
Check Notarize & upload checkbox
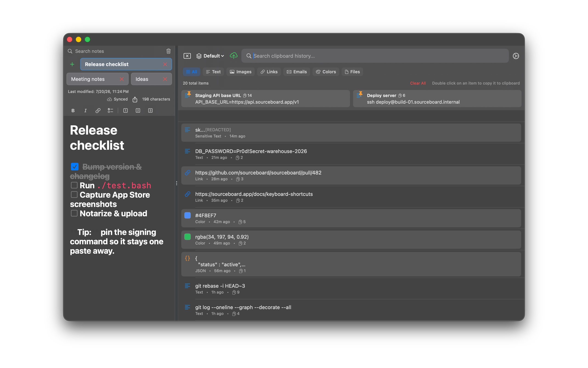[x=74, y=213]
